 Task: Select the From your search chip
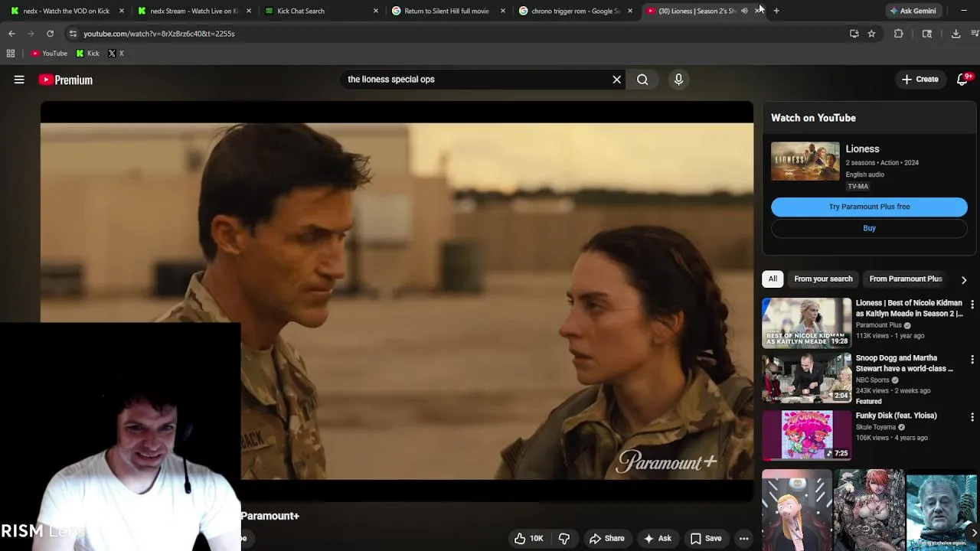(823, 279)
